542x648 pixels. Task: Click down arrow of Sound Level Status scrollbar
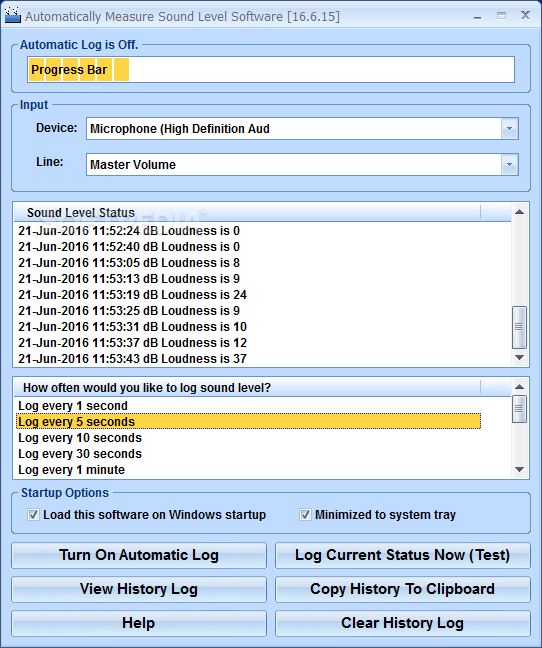(519, 357)
